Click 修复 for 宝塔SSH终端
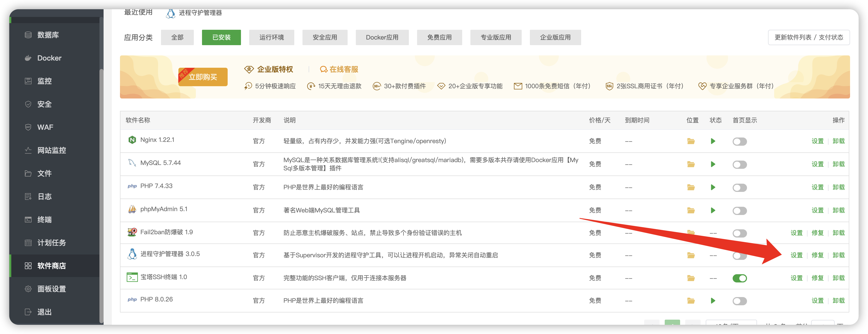868x334 pixels. 817,278
